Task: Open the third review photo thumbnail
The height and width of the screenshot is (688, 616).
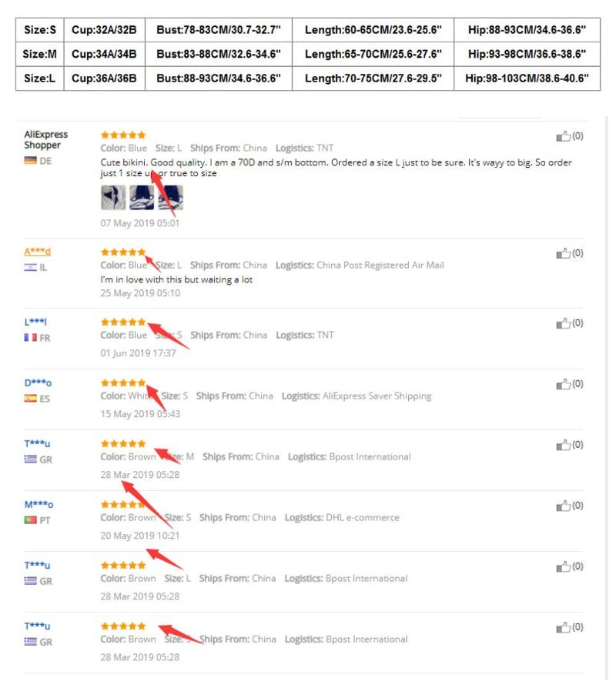Action: click(x=170, y=198)
